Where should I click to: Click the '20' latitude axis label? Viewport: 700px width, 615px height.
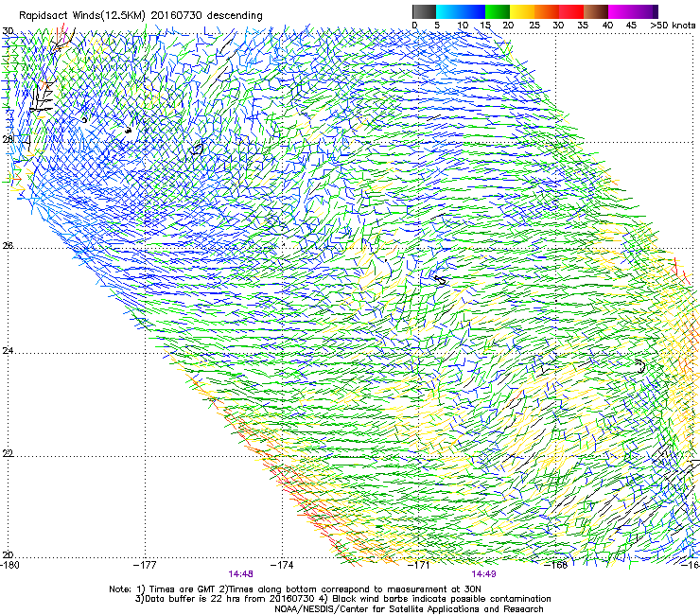pyautogui.click(x=8, y=554)
